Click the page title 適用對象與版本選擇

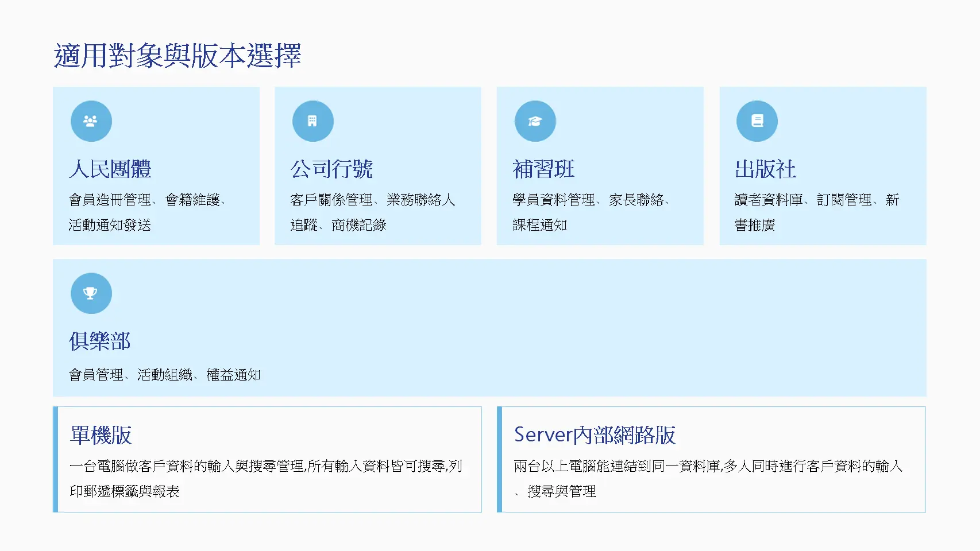[177, 56]
